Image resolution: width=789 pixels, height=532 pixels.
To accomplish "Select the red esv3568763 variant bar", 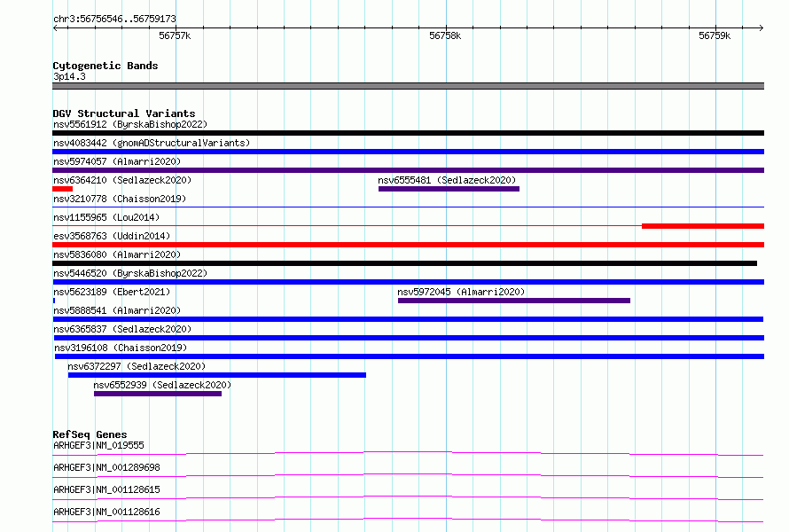I will point(408,245).
